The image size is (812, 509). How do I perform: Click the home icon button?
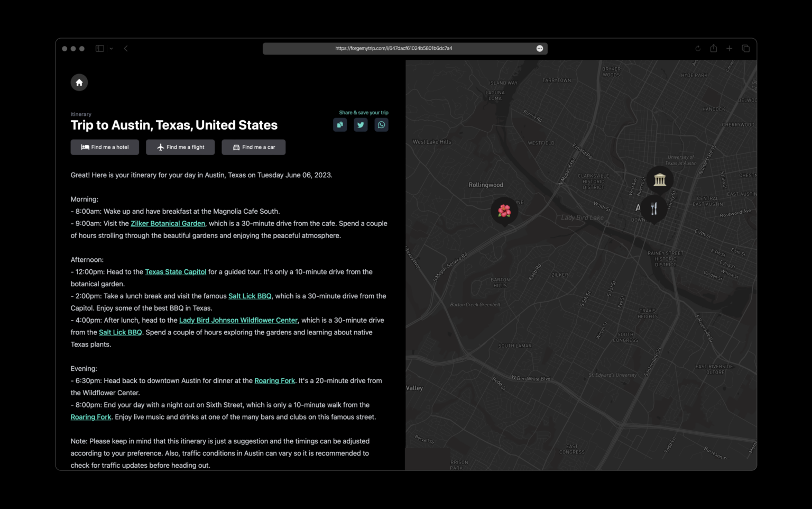(79, 83)
